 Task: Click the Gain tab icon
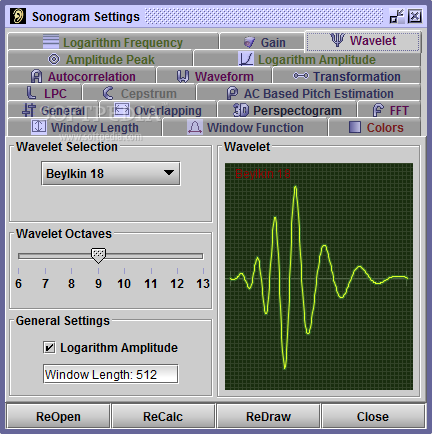(249, 42)
